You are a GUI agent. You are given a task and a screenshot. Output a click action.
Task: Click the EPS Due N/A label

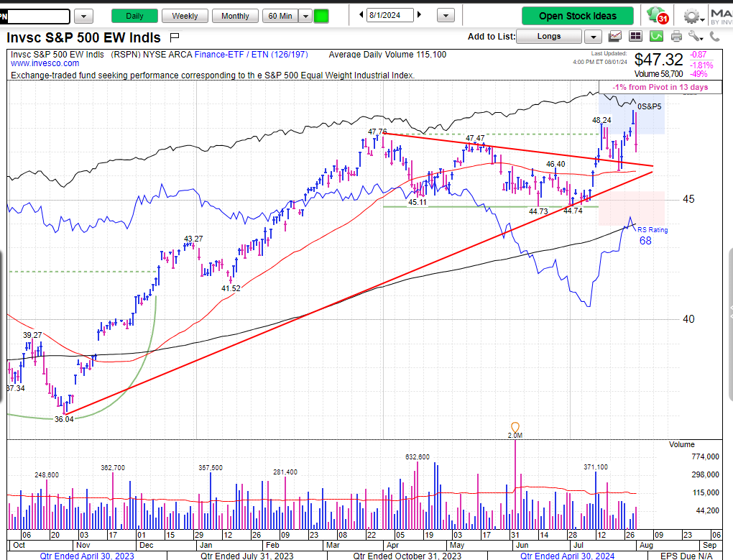686,556
